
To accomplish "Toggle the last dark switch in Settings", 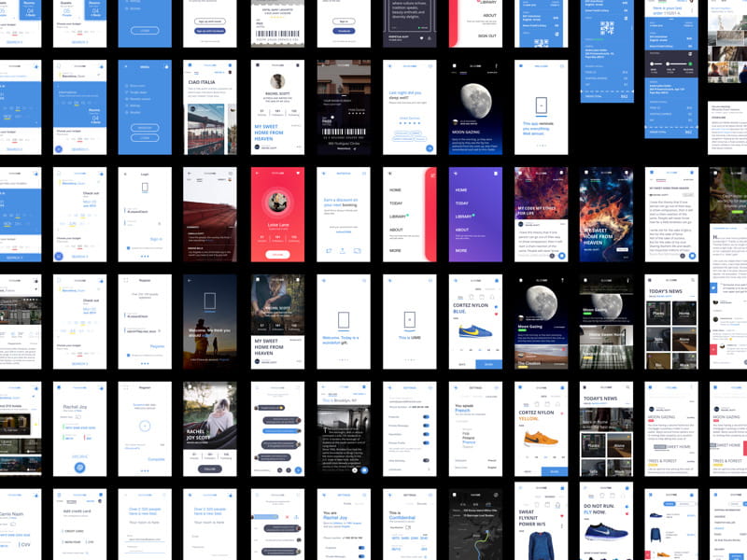I will [x=426, y=460].
